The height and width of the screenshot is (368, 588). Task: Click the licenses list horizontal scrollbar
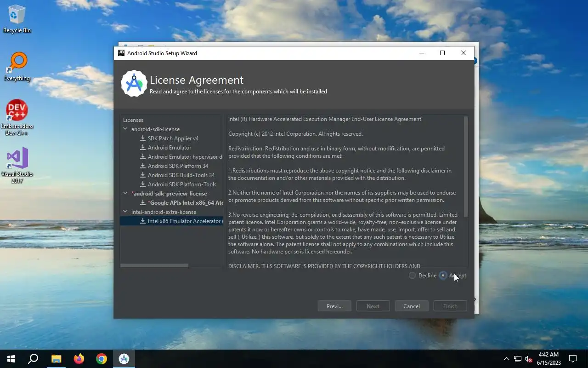click(154, 265)
